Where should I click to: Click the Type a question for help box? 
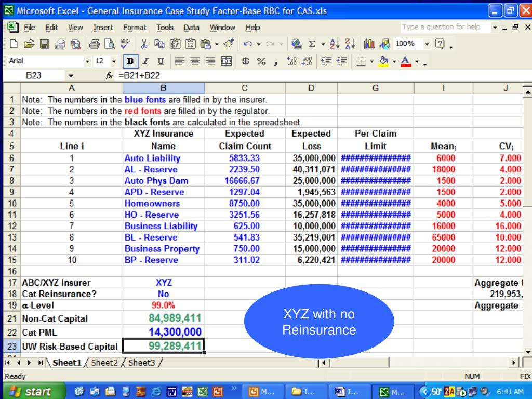coord(445,27)
